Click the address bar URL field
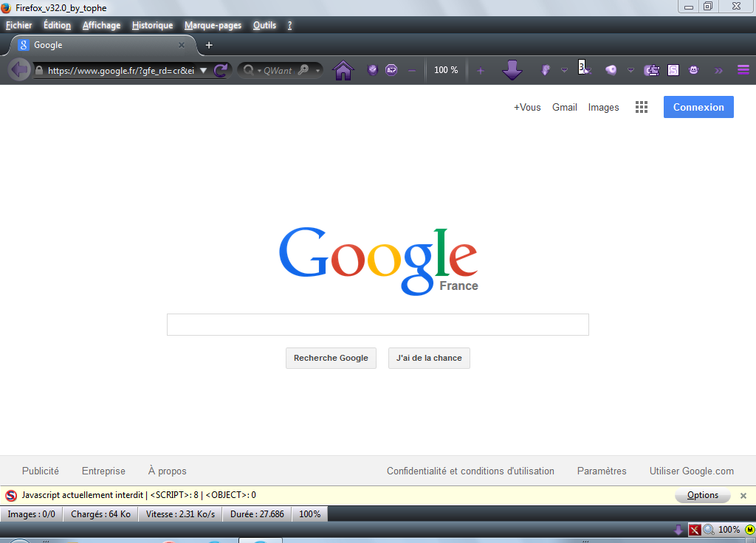The width and height of the screenshot is (756, 543). (120, 70)
